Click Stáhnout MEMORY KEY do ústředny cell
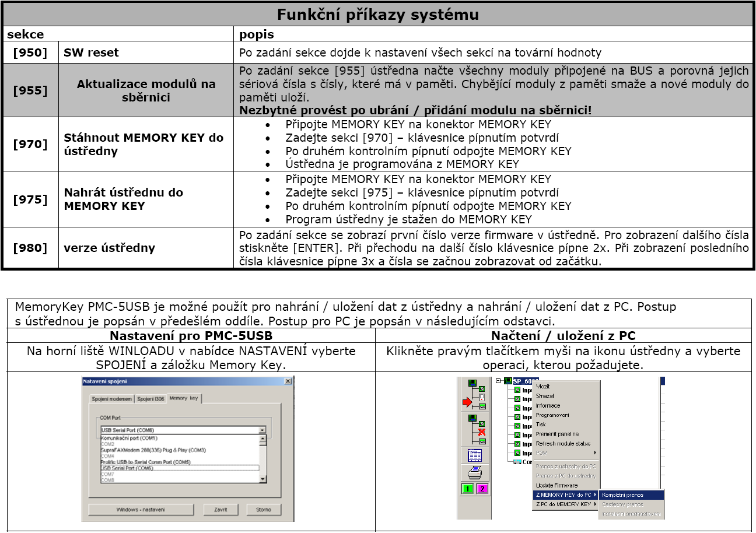This screenshot has width=756, height=533. (146, 144)
